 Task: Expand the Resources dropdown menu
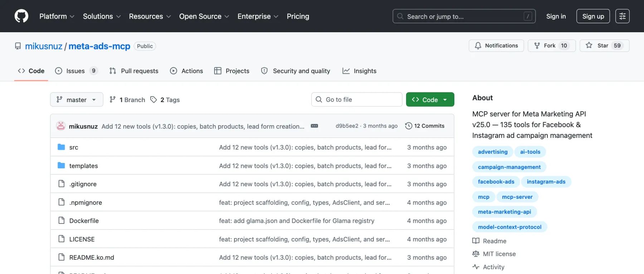coord(150,16)
